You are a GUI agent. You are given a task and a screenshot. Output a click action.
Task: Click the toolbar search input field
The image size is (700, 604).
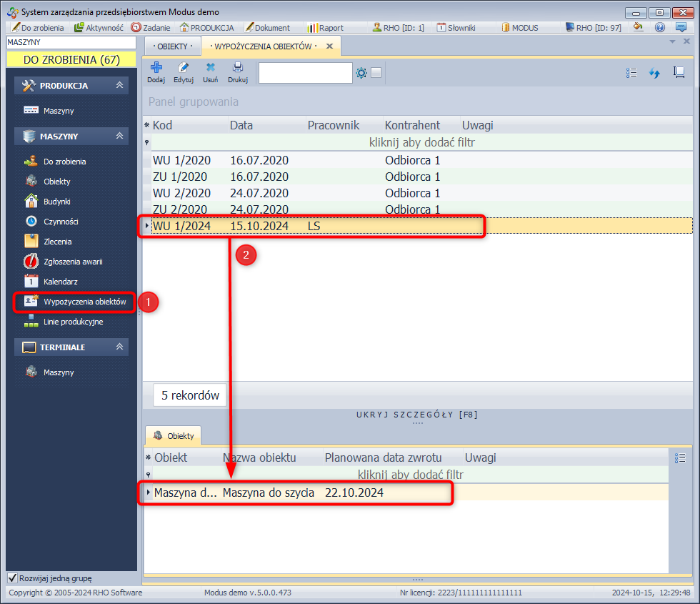coord(305,73)
